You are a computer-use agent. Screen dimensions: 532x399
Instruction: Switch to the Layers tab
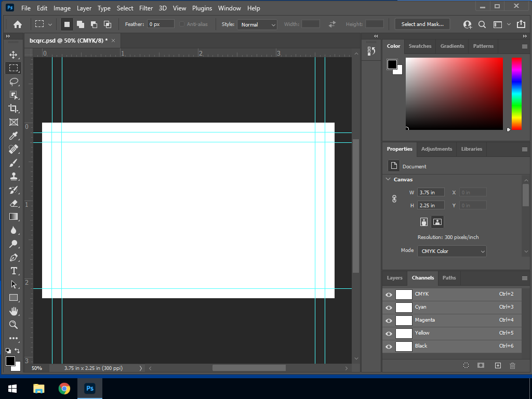(x=394, y=278)
